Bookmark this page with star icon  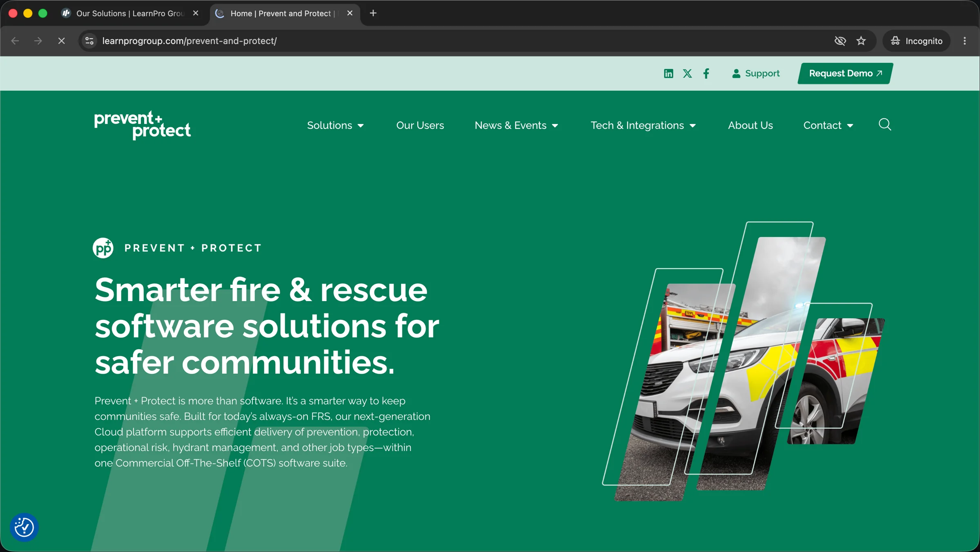(861, 41)
